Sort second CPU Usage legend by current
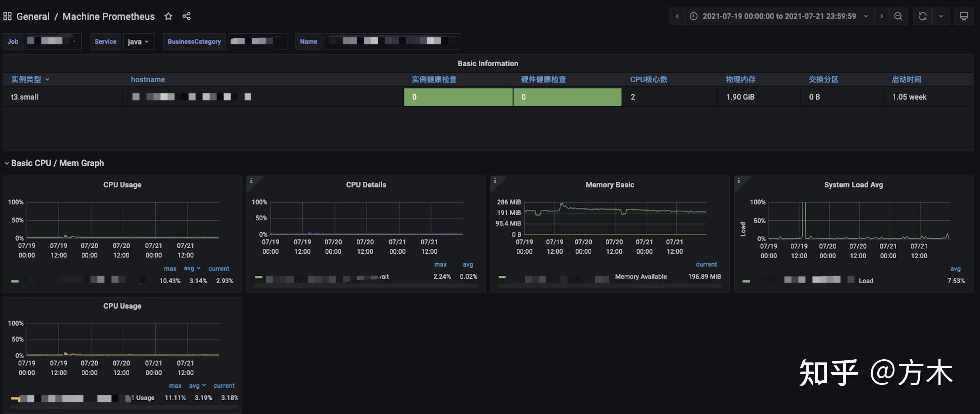This screenshot has height=414, width=980. point(224,386)
